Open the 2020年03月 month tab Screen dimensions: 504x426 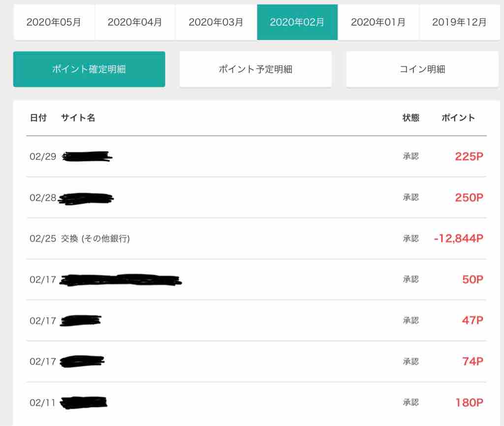[x=216, y=22]
